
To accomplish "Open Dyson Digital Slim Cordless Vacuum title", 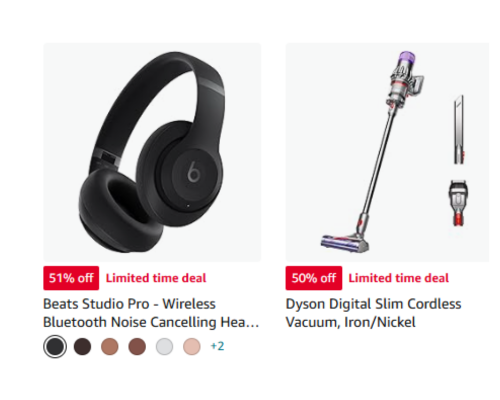I will click(x=373, y=313).
